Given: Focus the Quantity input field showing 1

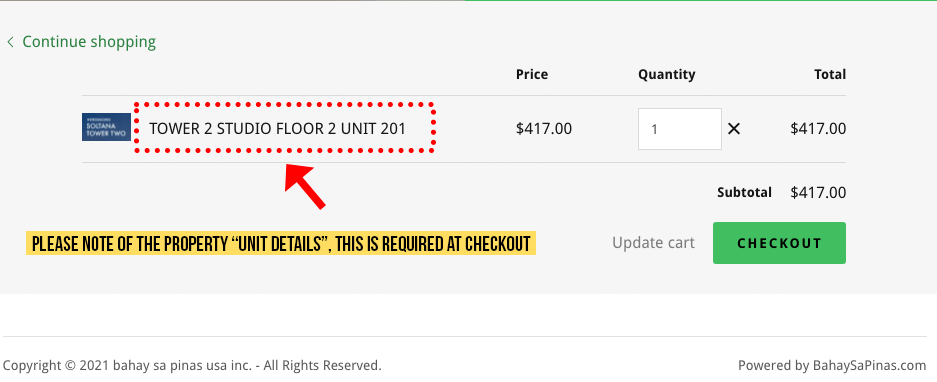Looking at the screenshot, I should (x=679, y=129).
